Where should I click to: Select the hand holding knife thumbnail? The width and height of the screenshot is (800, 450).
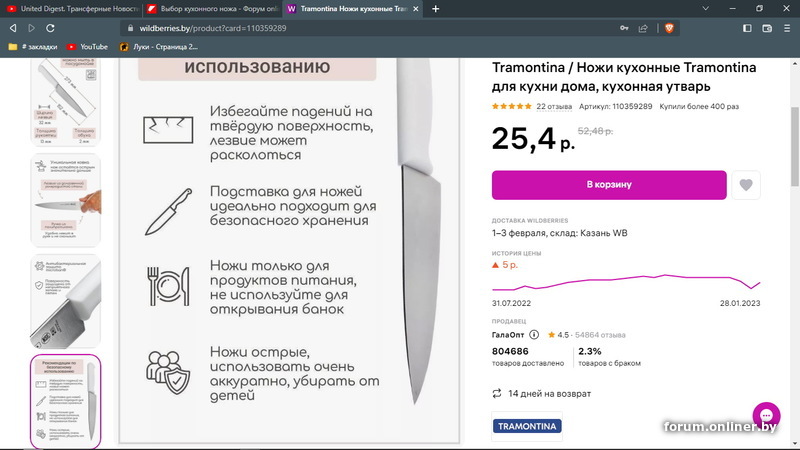66,200
